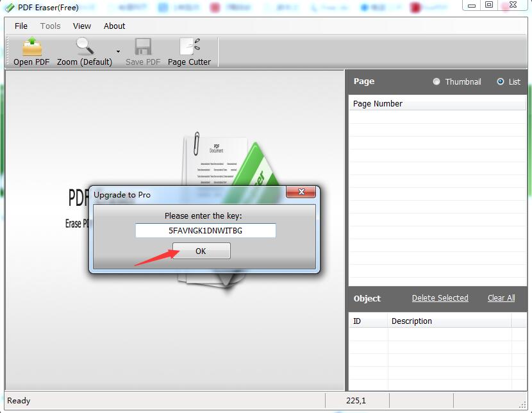
Task: Click the ID column header
Action: (x=369, y=321)
